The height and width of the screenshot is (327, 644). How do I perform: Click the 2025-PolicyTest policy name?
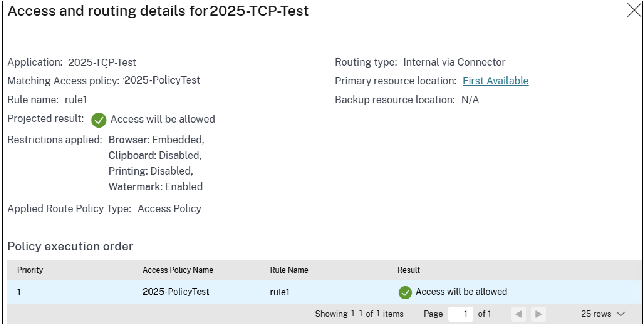pos(176,292)
